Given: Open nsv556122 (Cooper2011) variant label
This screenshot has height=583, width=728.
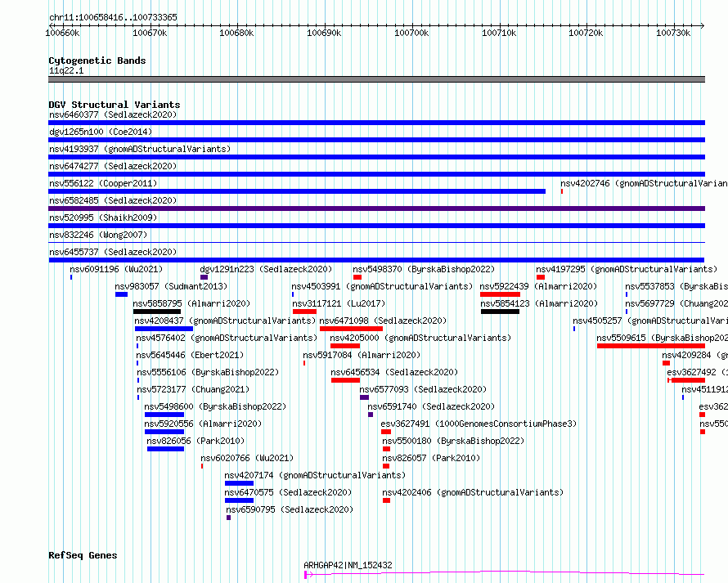Looking at the screenshot, I should (x=103, y=183).
